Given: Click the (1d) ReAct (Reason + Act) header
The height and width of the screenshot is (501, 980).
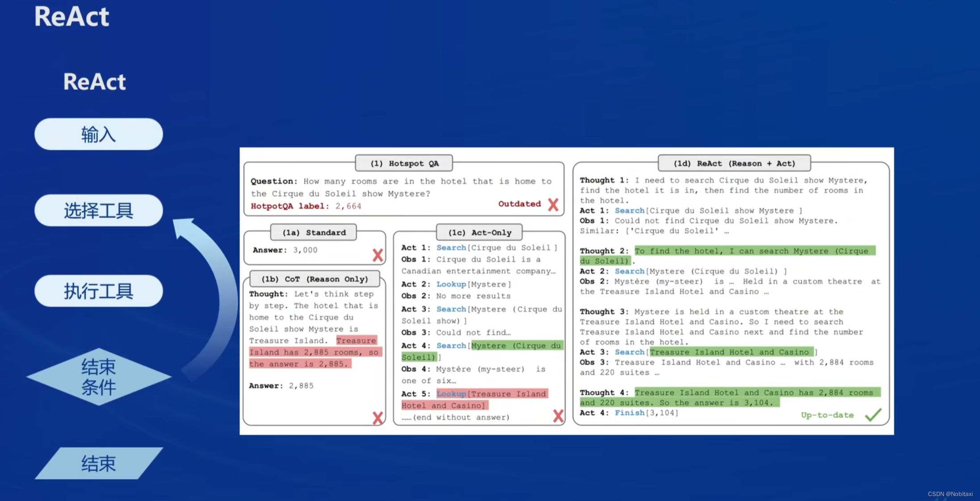Looking at the screenshot, I should [x=734, y=163].
